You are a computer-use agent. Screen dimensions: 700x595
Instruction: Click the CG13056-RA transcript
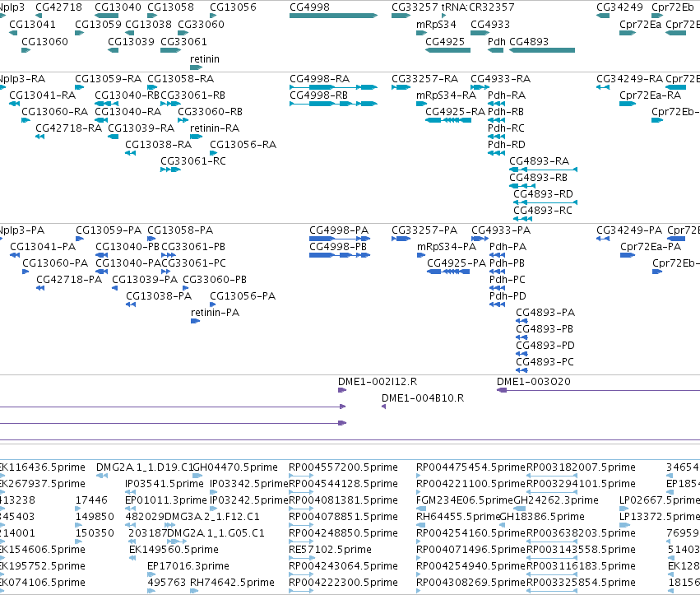[x=213, y=153]
